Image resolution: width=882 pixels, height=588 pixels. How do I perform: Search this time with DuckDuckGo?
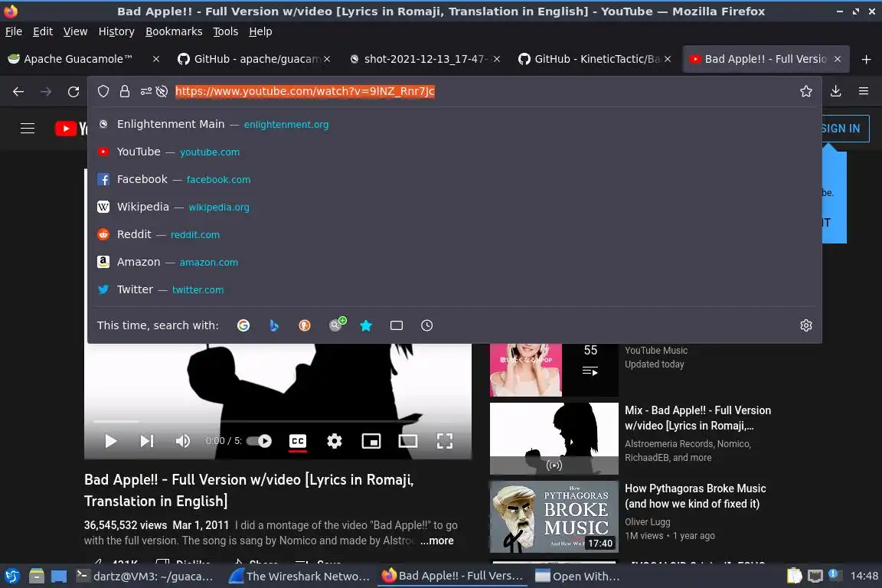coord(304,325)
